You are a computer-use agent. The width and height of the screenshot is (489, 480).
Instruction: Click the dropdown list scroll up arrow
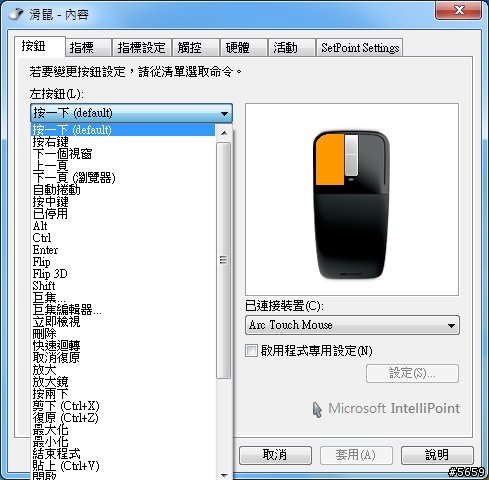pos(224,133)
